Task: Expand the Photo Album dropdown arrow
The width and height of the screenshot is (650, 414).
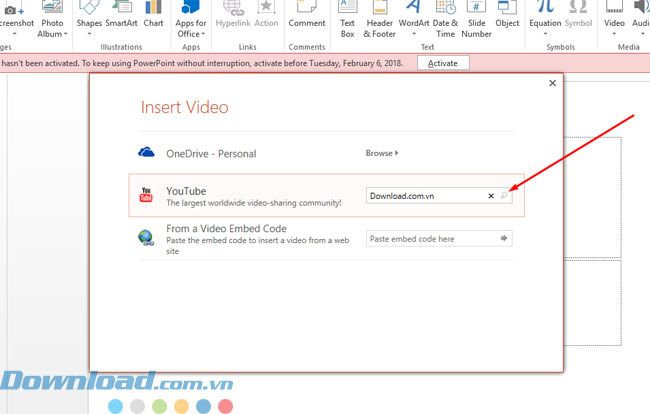Action: 65,34
